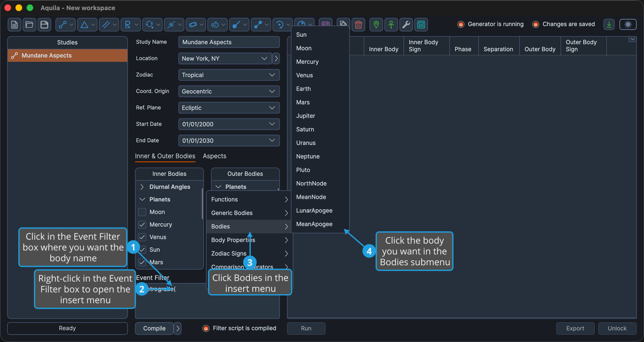Click the Unlock button
Viewport: 644px width, 342px height.
[x=617, y=328]
